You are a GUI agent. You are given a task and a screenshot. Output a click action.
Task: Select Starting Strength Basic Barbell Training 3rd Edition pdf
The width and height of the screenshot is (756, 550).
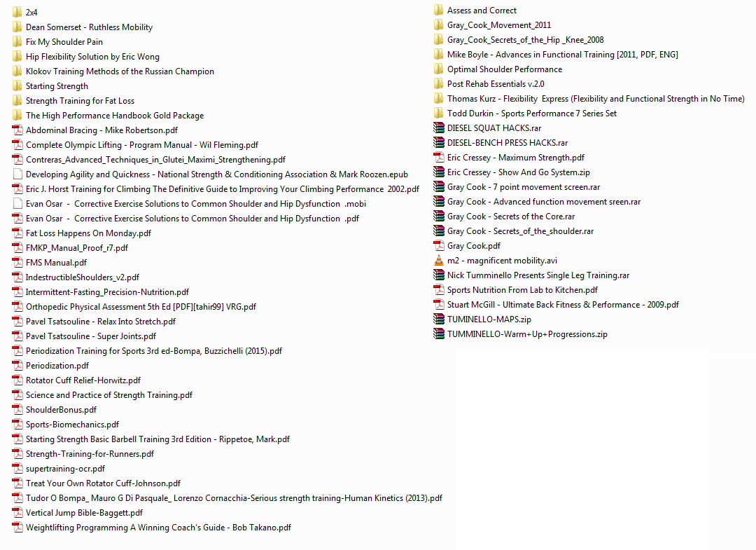tap(157, 439)
